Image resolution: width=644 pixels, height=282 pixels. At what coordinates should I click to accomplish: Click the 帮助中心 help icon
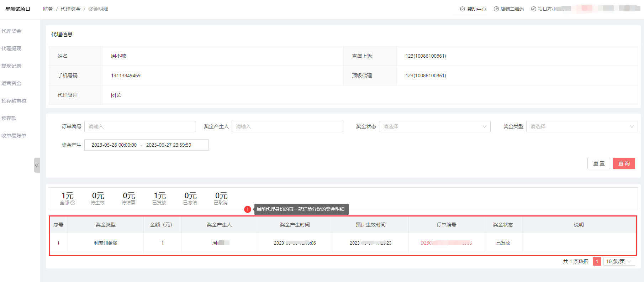462,9
